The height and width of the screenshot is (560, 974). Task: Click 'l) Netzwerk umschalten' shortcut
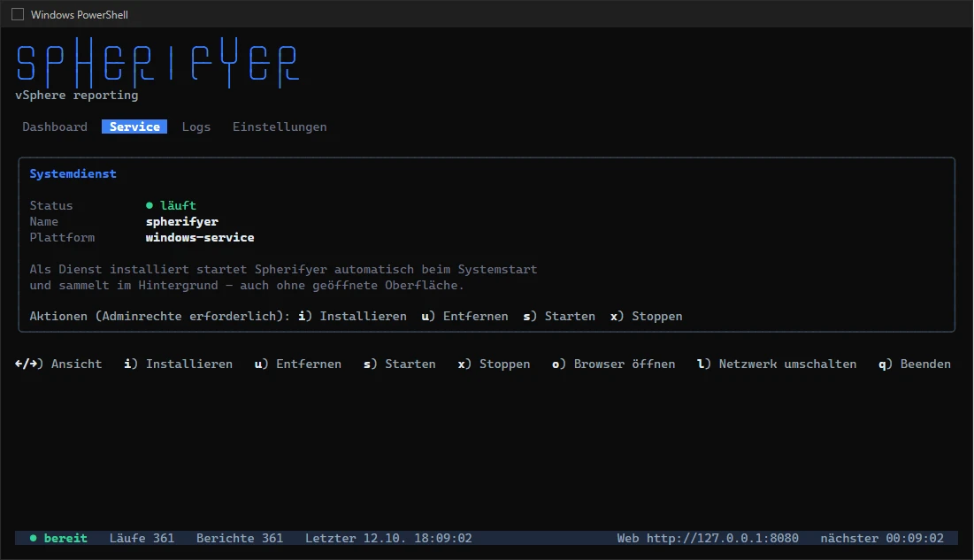(777, 364)
